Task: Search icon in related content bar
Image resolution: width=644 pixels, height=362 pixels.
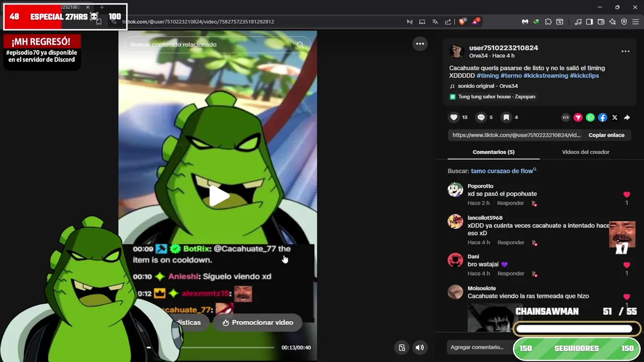Action: pos(300,45)
